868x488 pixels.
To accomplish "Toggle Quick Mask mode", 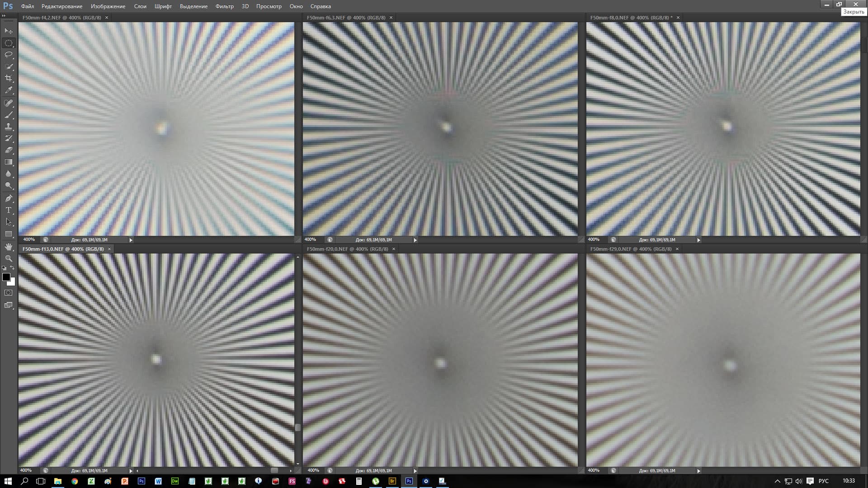I will pos(9,293).
